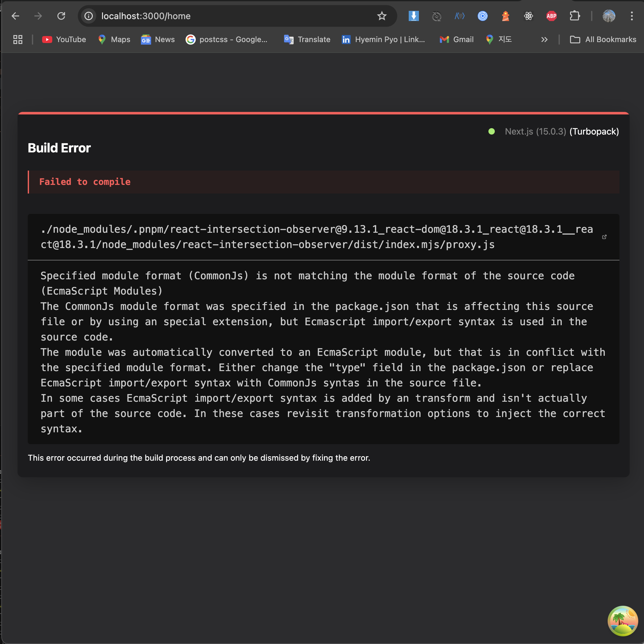Open file in editor via external link icon
Image resolution: width=644 pixels, height=644 pixels.
pos(604,237)
